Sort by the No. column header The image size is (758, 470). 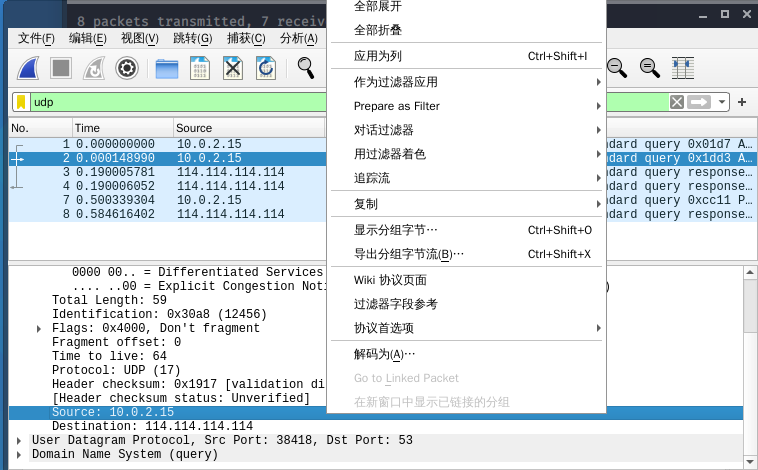pyautogui.click(x=41, y=128)
